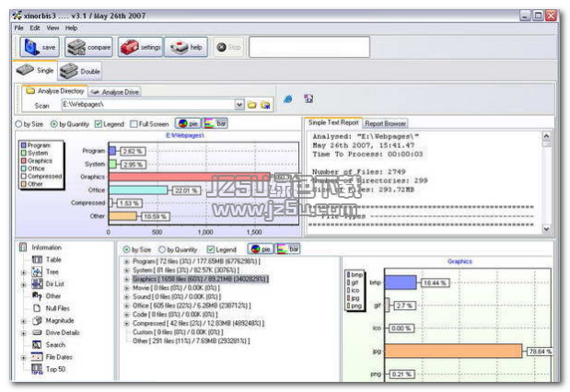Switch lower chart to pie view
Image resolution: width=570 pixels, height=392 pixels.
click(261, 248)
